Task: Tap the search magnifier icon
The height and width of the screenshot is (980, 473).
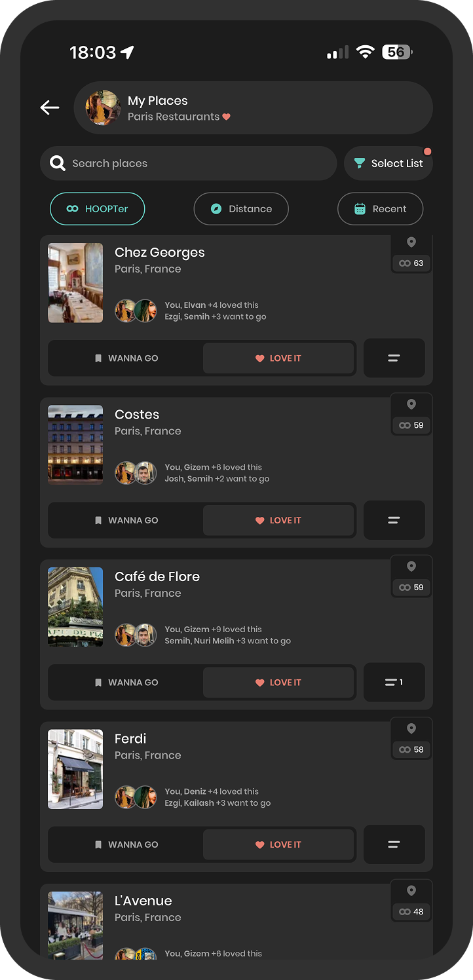Action: [x=58, y=163]
